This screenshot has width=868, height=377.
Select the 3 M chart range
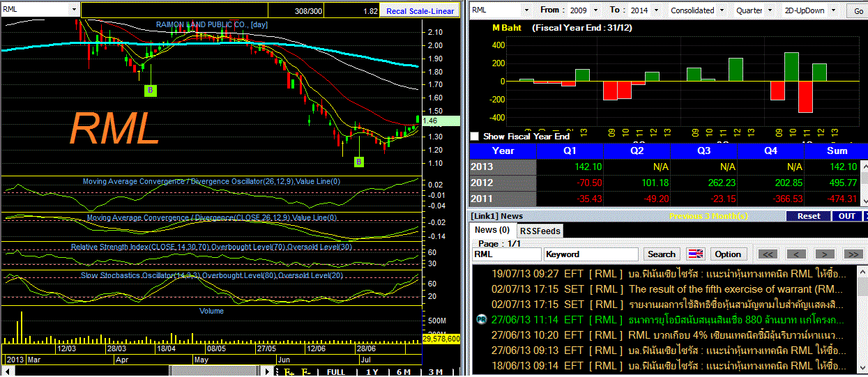pos(436,373)
